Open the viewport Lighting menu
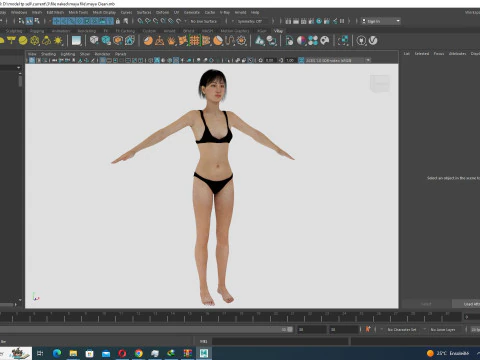This screenshot has width=480, height=360. 68,54
